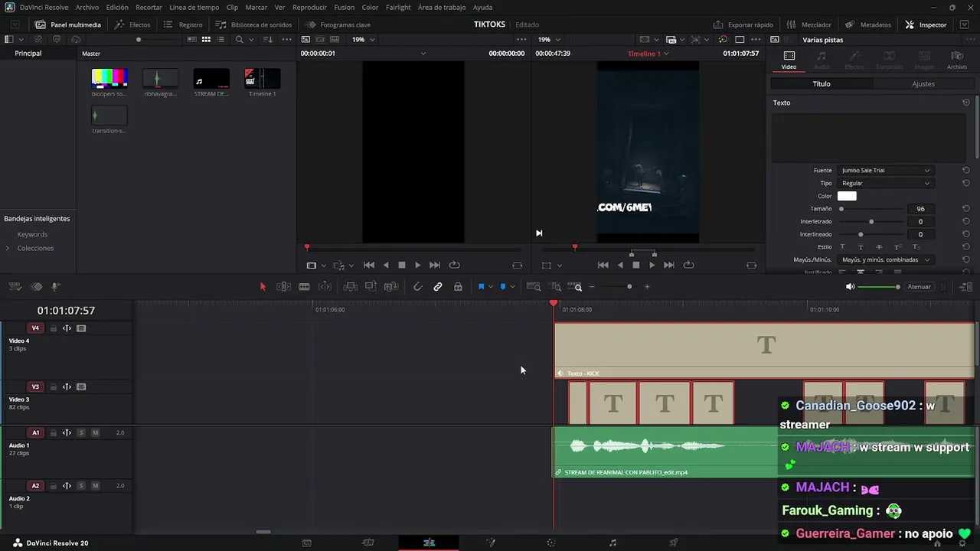Mute the Audio 2 track
The image size is (980, 551).
coord(95,486)
